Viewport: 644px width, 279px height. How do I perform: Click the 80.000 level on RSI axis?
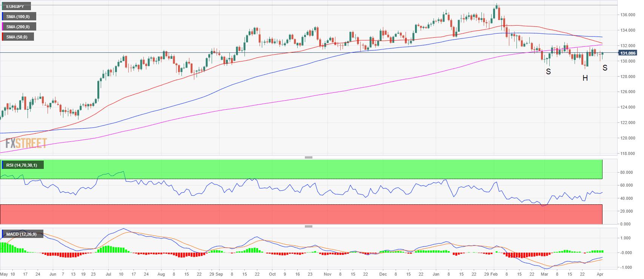coord(626,172)
